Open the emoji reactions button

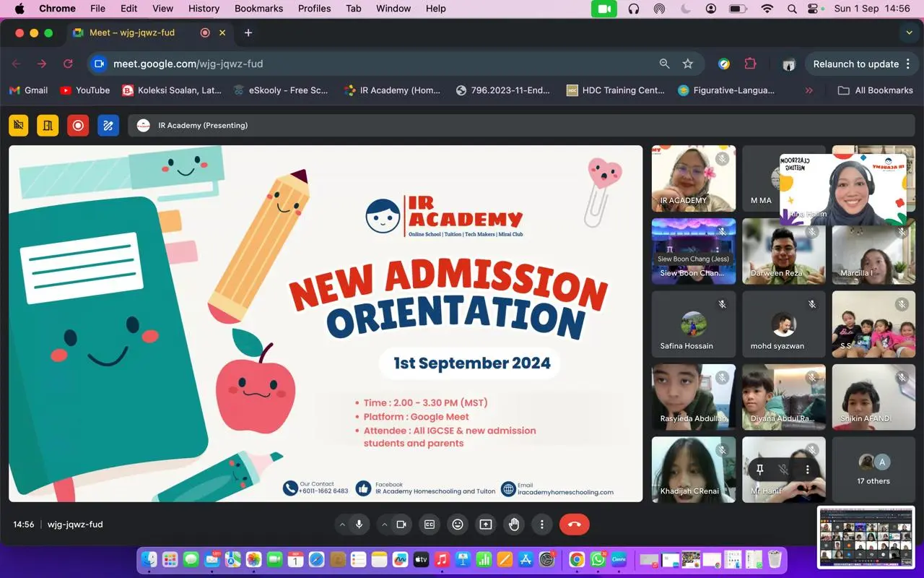click(458, 525)
